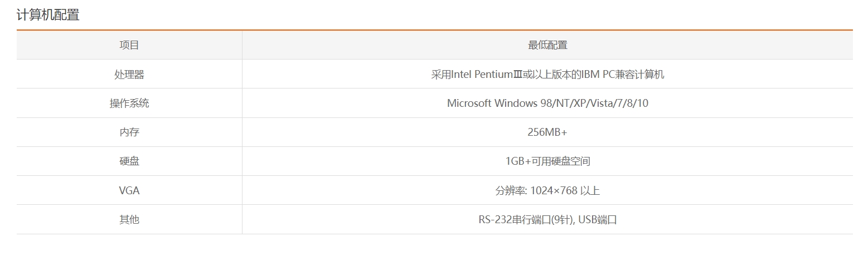Select the 项目 column header

point(129,45)
